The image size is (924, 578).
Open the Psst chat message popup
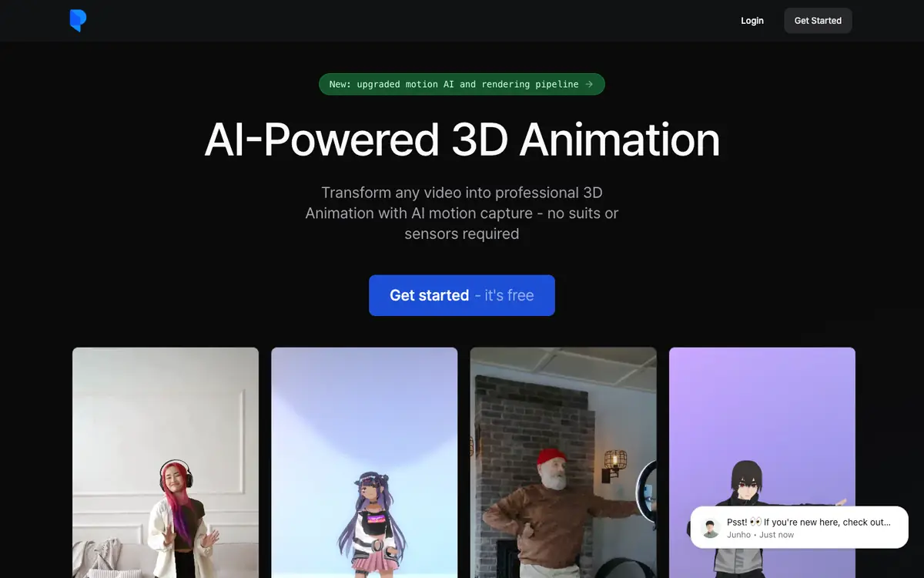click(x=799, y=527)
